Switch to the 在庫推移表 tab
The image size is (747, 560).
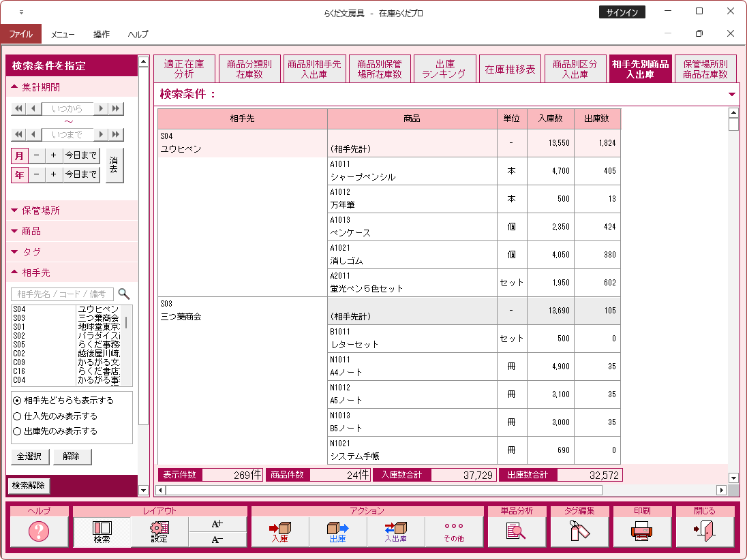pos(510,69)
